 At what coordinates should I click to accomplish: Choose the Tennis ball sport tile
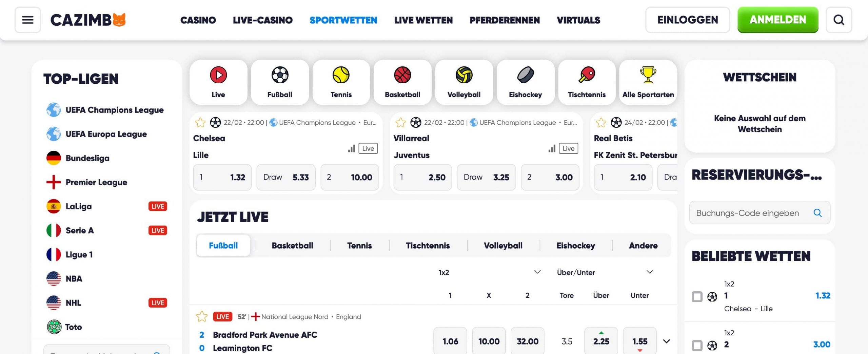pyautogui.click(x=341, y=82)
